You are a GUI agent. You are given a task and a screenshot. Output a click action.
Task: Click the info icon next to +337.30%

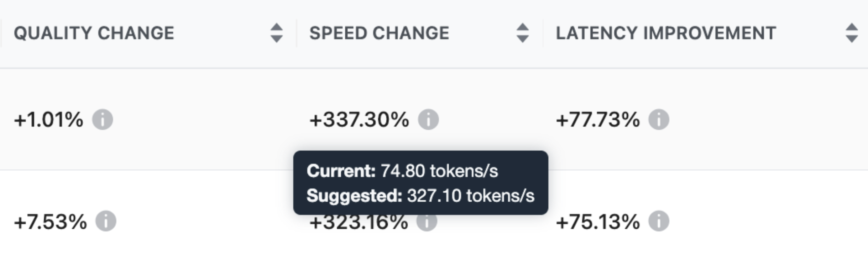pos(428,119)
